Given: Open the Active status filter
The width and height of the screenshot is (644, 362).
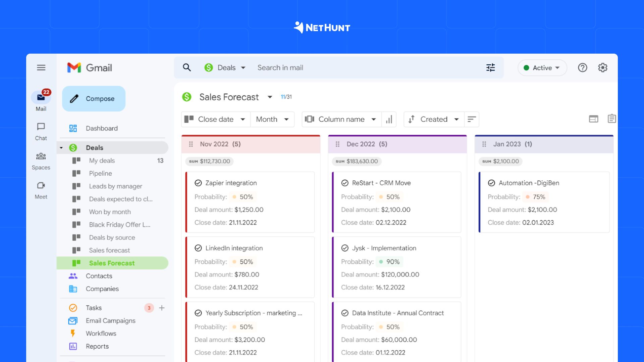Looking at the screenshot, I should [x=542, y=67].
